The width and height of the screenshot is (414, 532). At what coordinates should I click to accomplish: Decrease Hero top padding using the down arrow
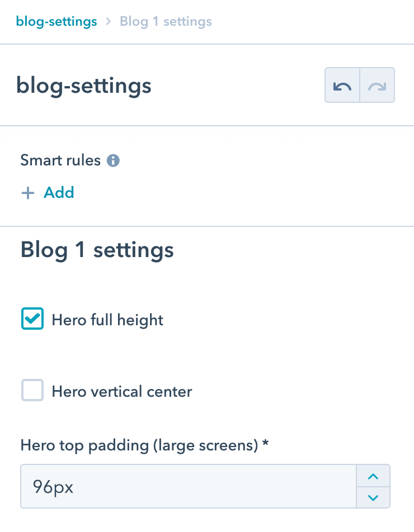373,497
